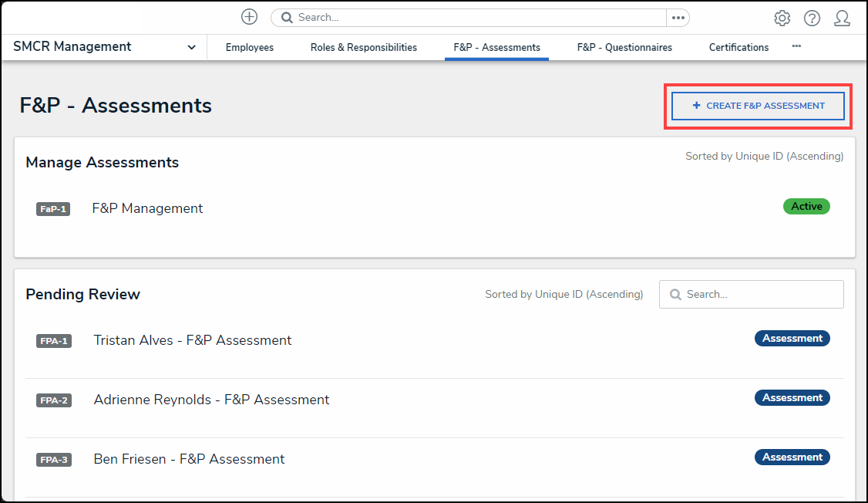Image resolution: width=868 pixels, height=503 pixels.
Task: Switch to the Employees tab
Action: [x=249, y=47]
